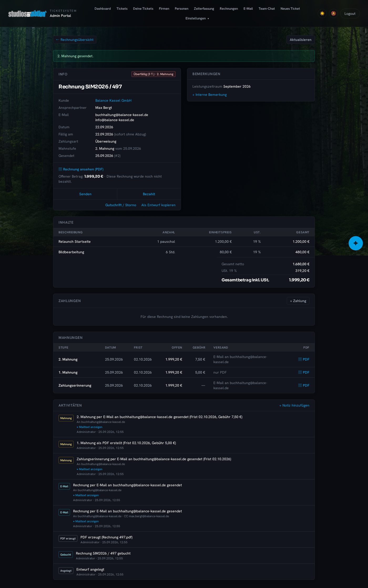Expand Mailtext anzeigen for the CC max.bergt email
This screenshot has height=588, width=368.
coord(86,521)
